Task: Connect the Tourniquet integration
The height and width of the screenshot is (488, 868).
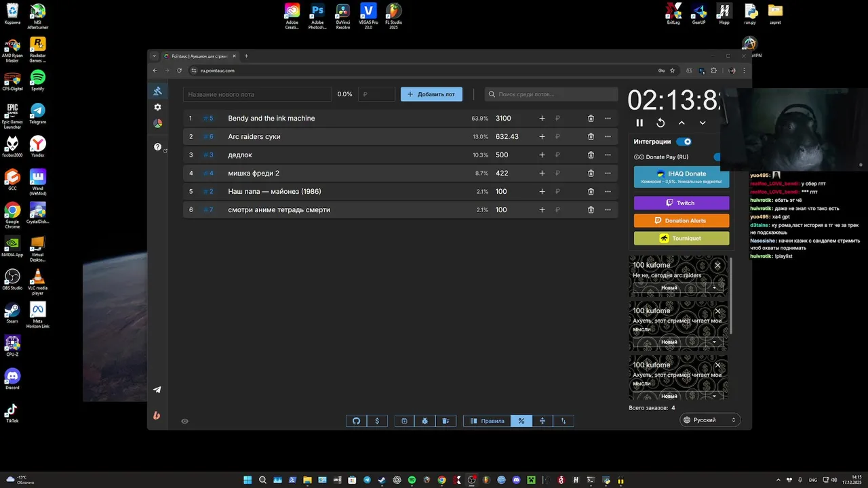Action: point(682,238)
